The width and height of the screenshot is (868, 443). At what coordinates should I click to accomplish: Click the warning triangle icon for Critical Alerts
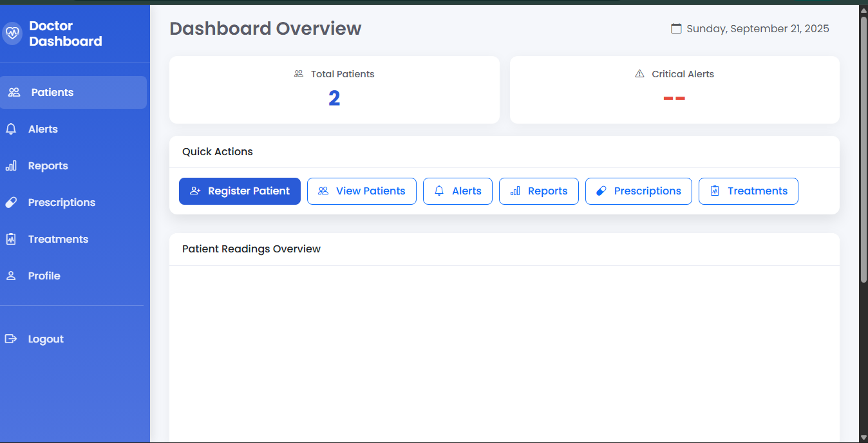click(x=639, y=74)
